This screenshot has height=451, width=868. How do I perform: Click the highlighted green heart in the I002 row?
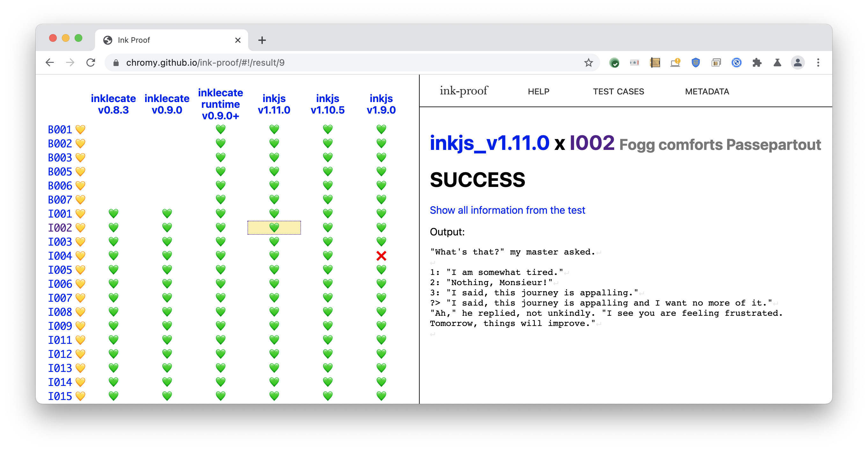point(274,228)
